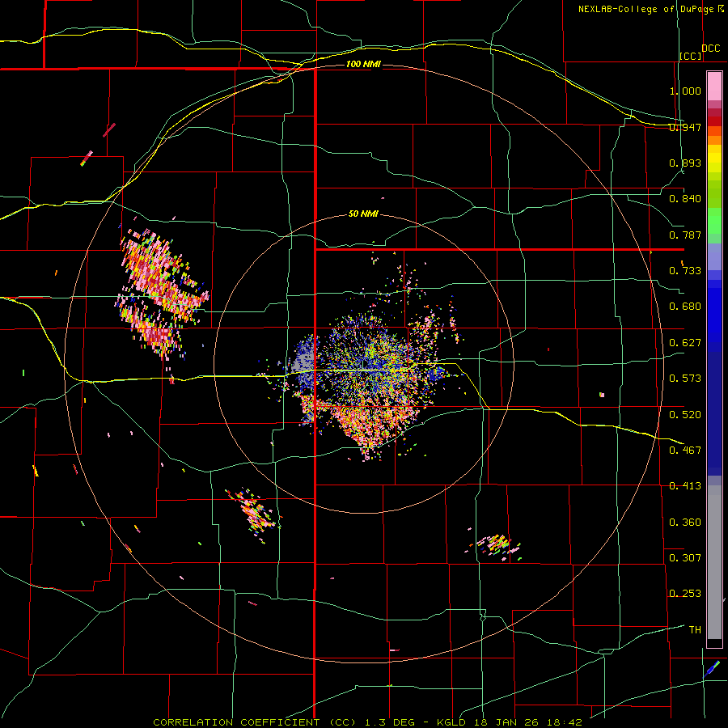Select the 0.573 scale value
This screenshot has height=728, width=728.
[685, 379]
